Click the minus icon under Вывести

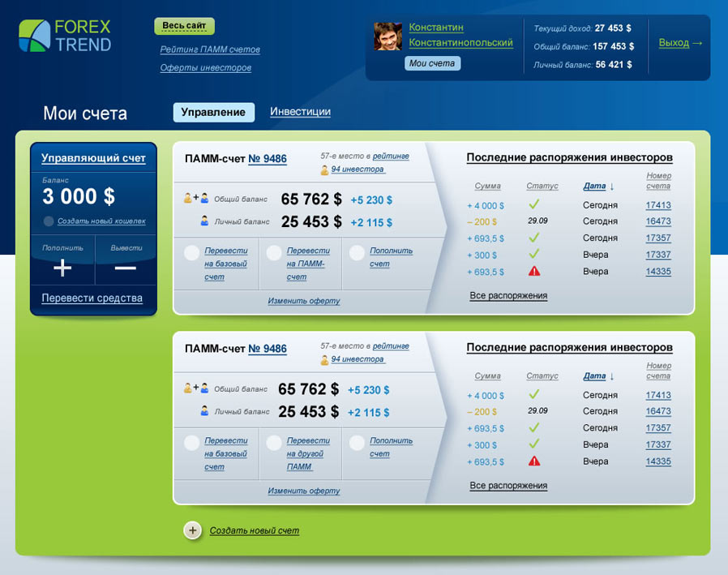[x=125, y=268]
